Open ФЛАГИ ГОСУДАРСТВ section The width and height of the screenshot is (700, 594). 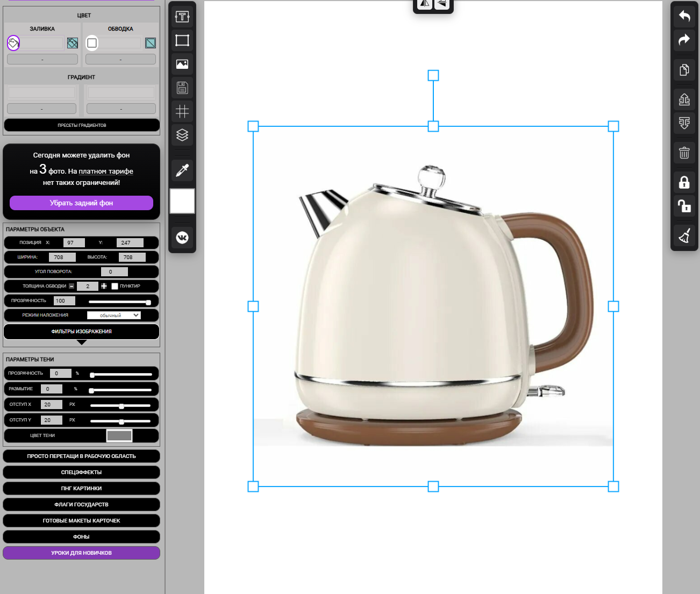[x=82, y=504]
